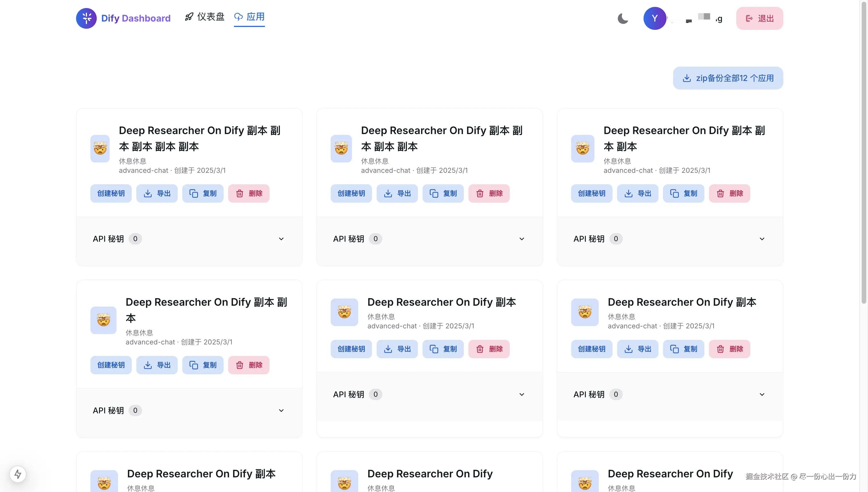Viewport: 868px width, 492px height.
Task: Select the 应用 tab
Action: [x=249, y=17]
